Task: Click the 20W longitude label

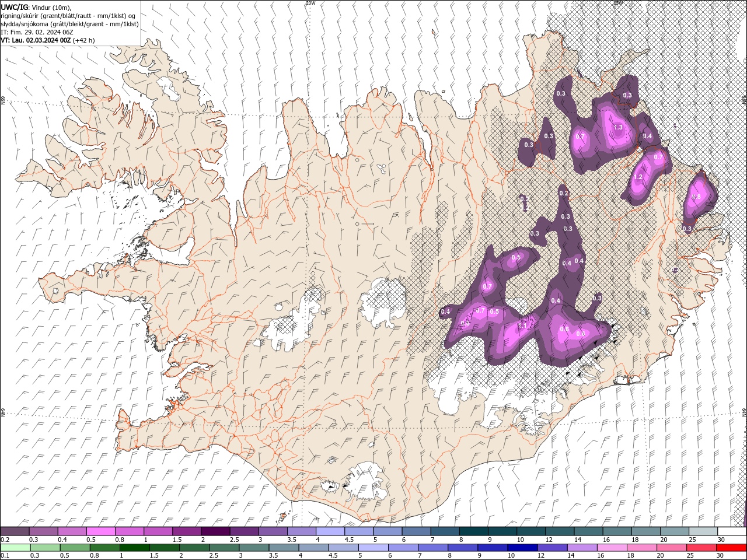Action: [310, 3]
